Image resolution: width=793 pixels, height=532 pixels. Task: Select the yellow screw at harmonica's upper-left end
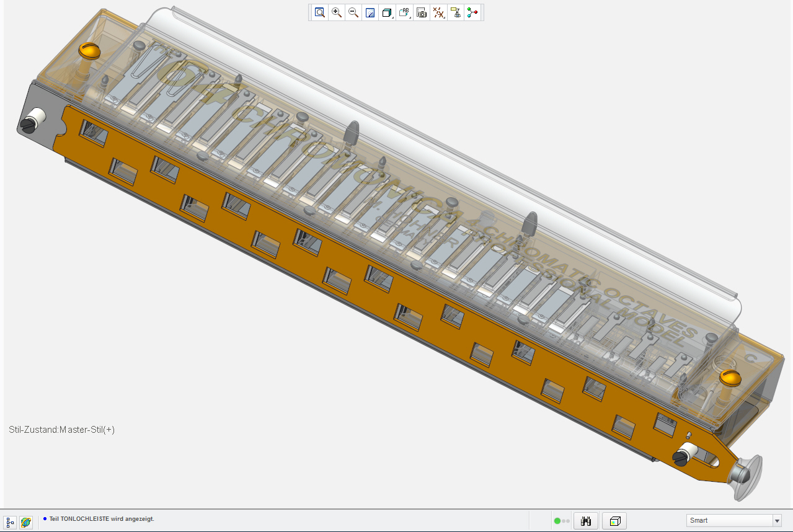[x=89, y=50]
